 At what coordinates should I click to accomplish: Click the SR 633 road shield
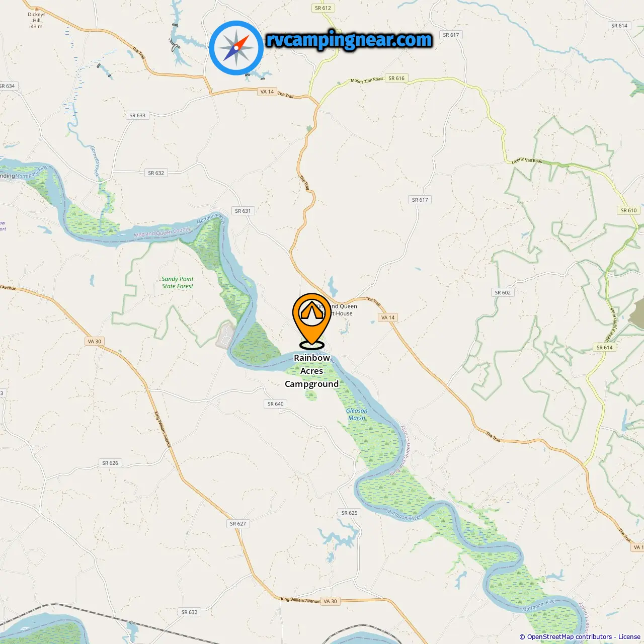coord(137,115)
